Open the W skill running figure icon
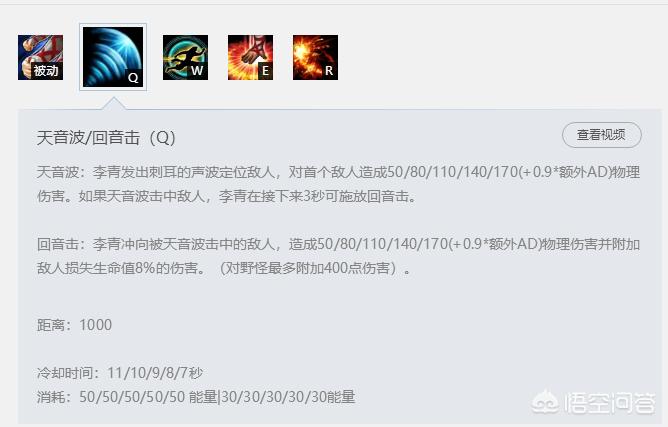This screenshot has width=668, height=427. tap(185, 58)
